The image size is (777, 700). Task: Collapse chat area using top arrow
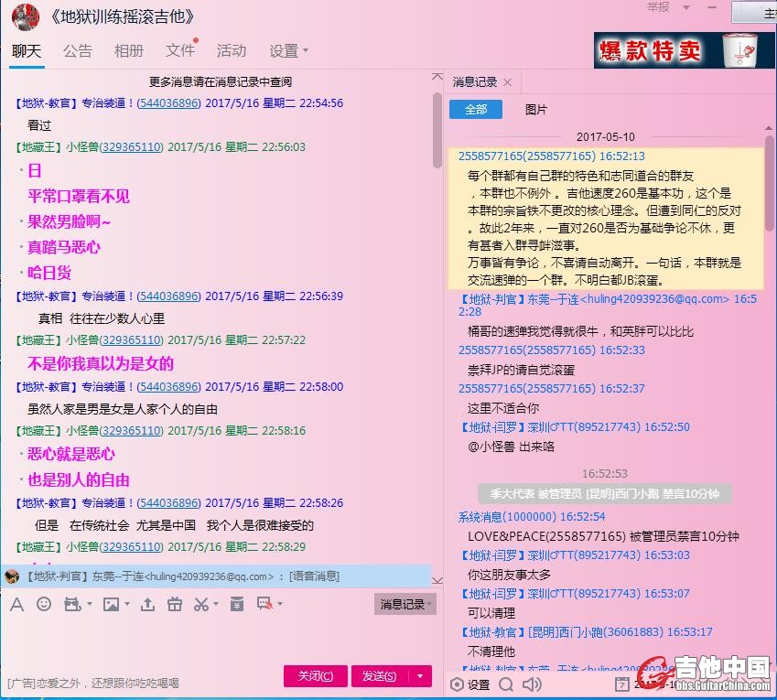click(437, 76)
